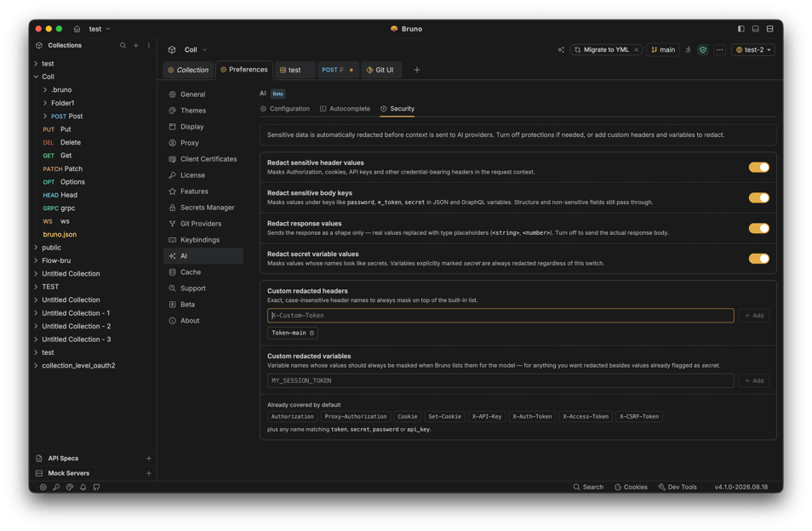This screenshot has height=531, width=812.
Task: Click the main git branch button
Action: 663,49
